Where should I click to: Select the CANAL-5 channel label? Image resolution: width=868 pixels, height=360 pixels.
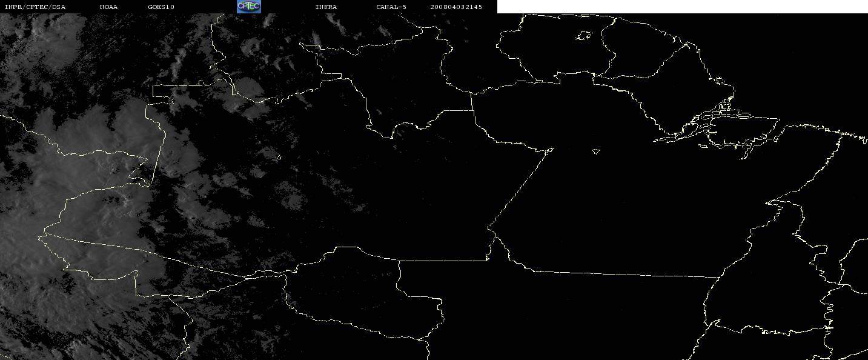(391, 7)
